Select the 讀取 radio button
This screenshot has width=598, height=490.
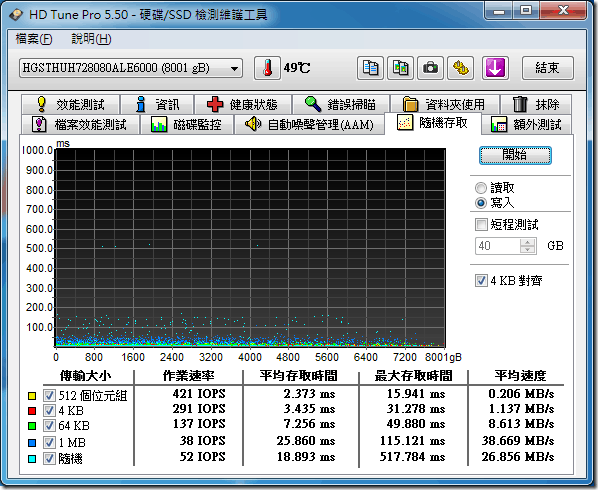[x=481, y=188]
